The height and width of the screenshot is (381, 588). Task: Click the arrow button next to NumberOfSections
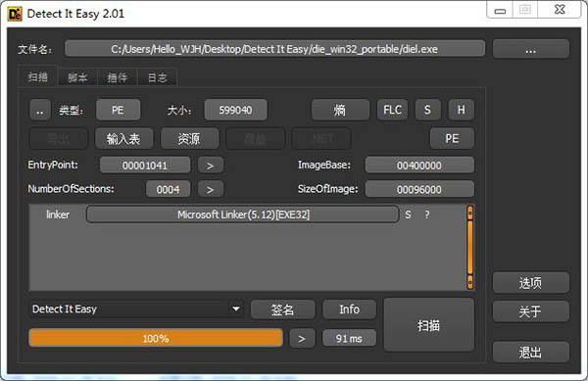click(x=211, y=189)
